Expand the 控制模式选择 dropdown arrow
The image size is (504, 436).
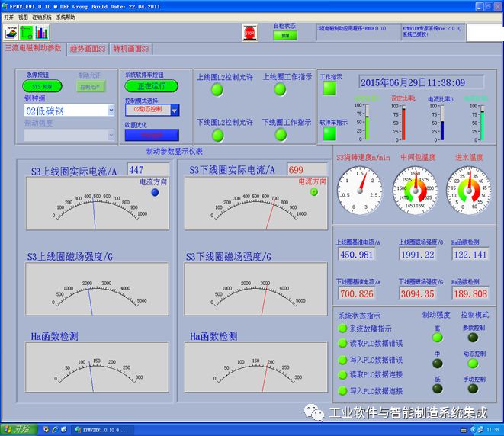click(x=175, y=110)
